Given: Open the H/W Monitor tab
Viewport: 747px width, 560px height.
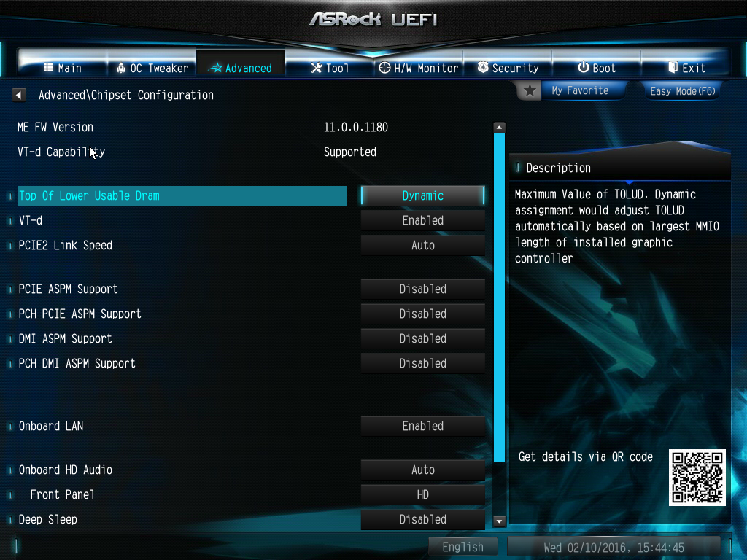Looking at the screenshot, I should [419, 68].
